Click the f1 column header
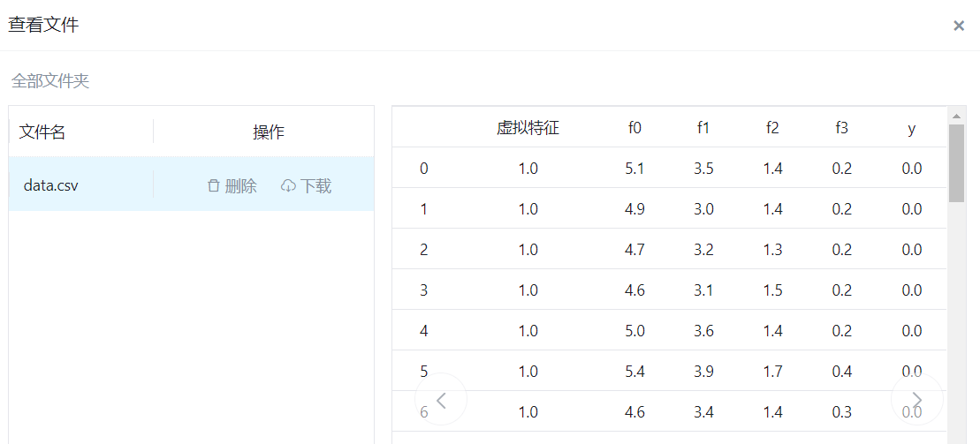Viewport: 980px width, 444px height. pos(703,128)
